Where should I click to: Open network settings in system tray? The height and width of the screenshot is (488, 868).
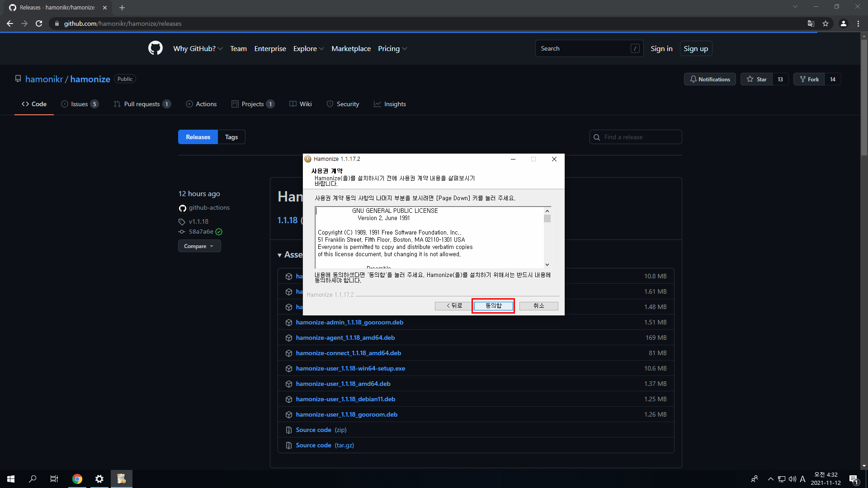pos(782,479)
